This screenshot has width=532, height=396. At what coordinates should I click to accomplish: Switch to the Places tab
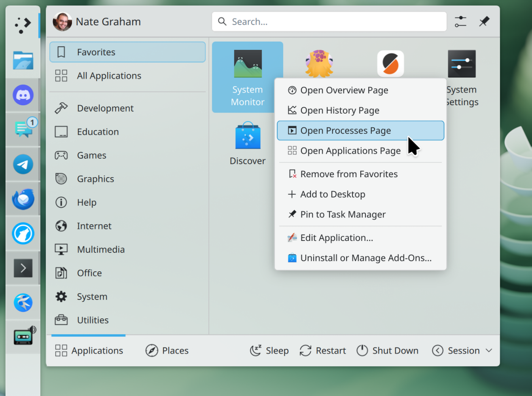[x=167, y=351]
